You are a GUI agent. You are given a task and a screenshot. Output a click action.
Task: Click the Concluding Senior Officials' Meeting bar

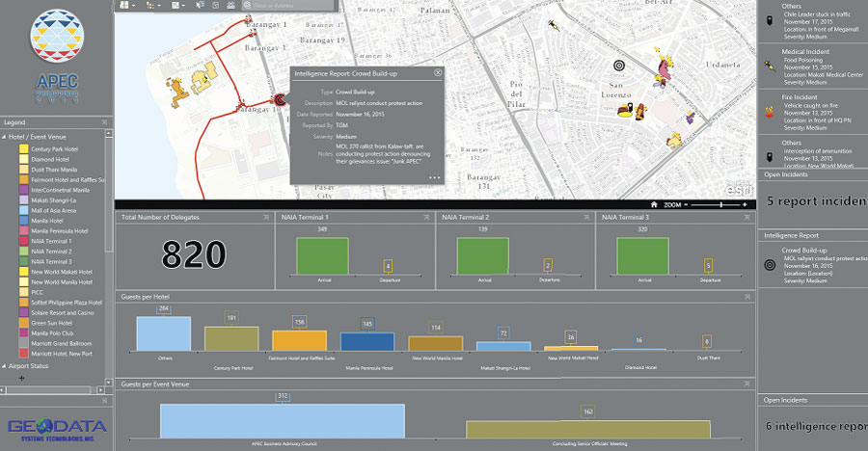click(588, 430)
